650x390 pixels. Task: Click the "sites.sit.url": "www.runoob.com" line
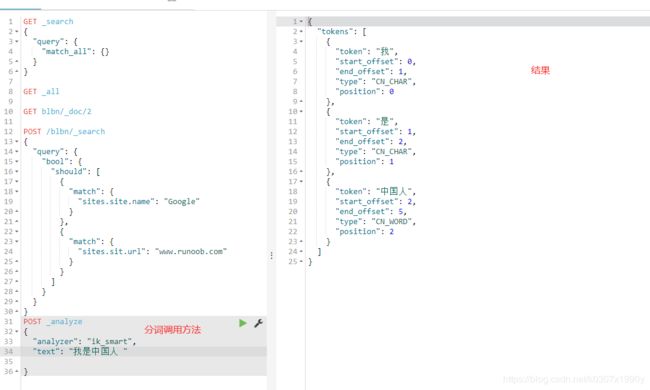click(x=152, y=251)
